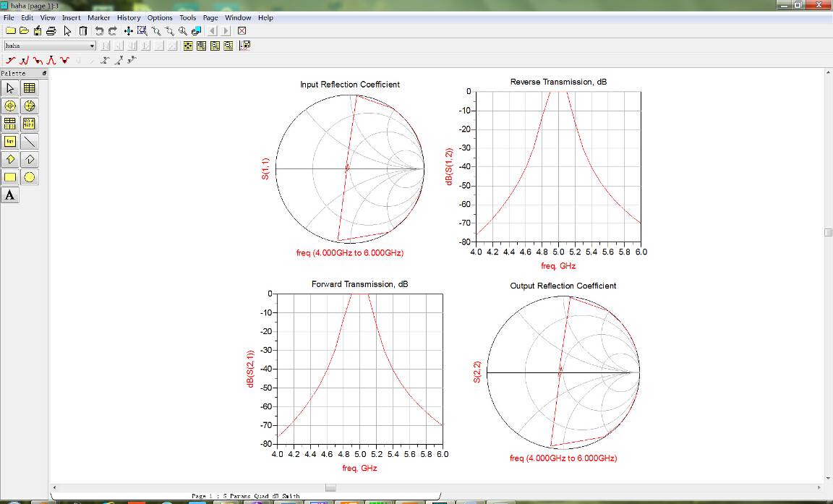Save the current data display
The image size is (833, 504).
[38, 31]
